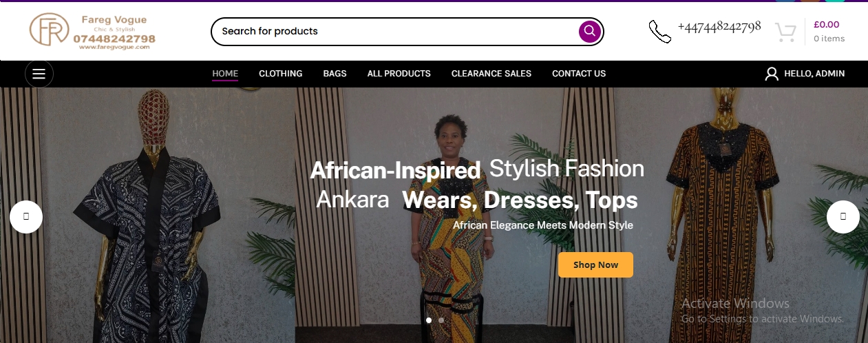Image resolution: width=868 pixels, height=343 pixels.
Task: Click the telephone handset icon
Action: pos(659,31)
